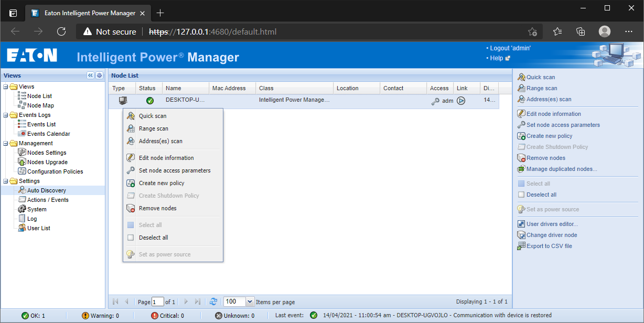
Task: Open the browser profile avatar
Action: click(605, 31)
